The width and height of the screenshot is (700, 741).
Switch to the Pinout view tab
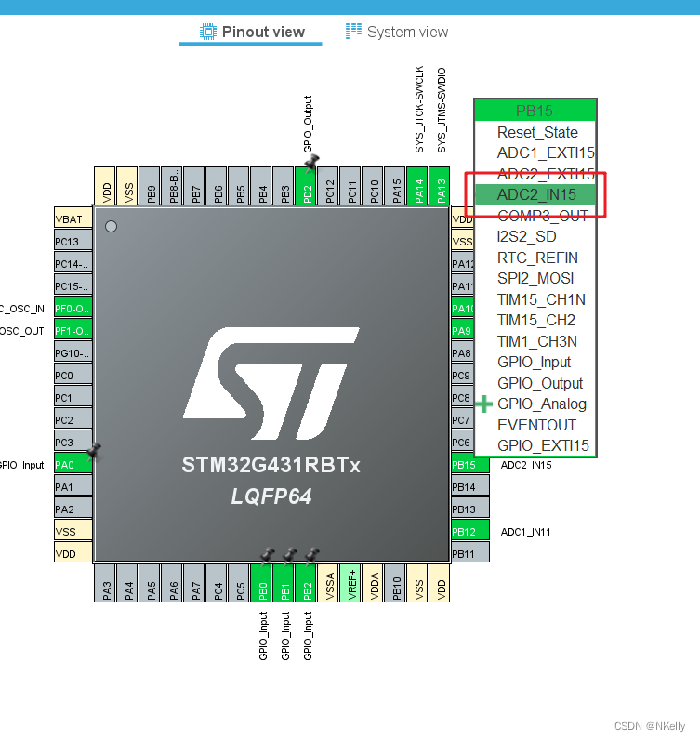pyautogui.click(x=251, y=32)
